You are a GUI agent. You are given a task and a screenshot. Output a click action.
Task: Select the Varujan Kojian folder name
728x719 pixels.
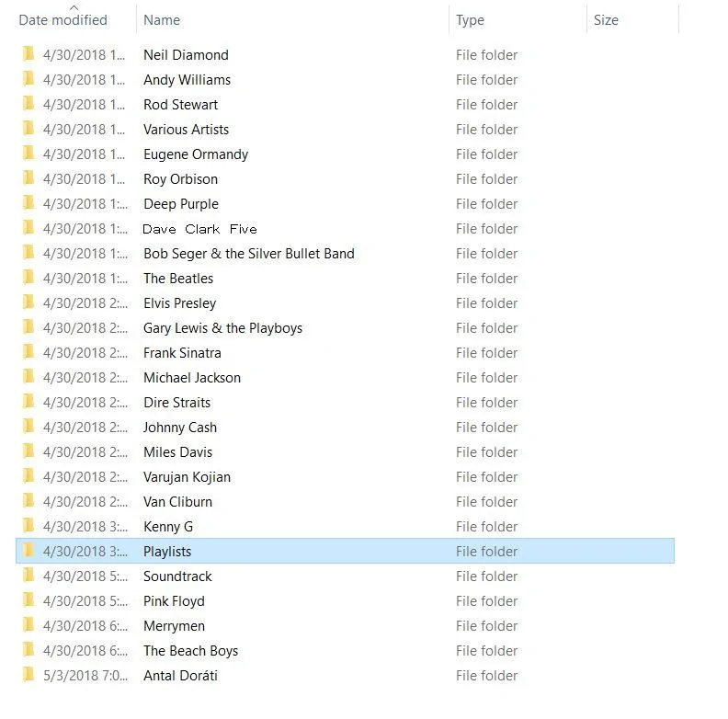click(187, 477)
